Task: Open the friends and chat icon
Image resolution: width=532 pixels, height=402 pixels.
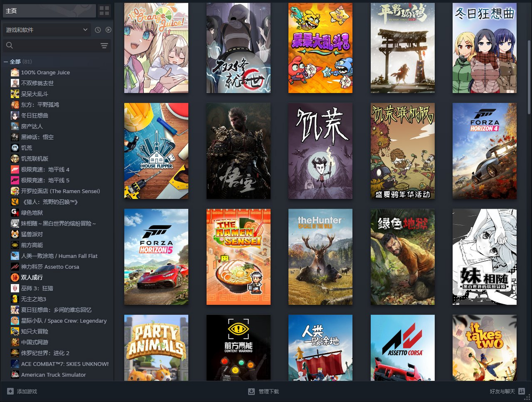Action: [x=522, y=391]
